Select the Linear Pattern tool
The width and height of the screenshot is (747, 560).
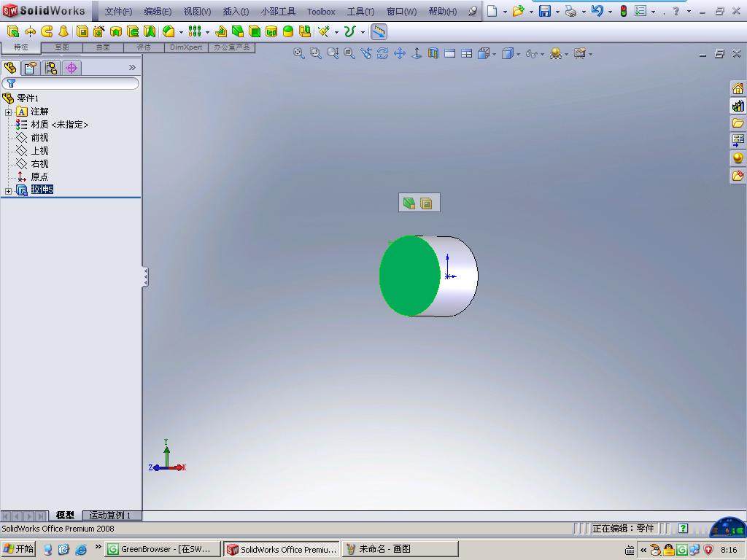[x=195, y=32]
